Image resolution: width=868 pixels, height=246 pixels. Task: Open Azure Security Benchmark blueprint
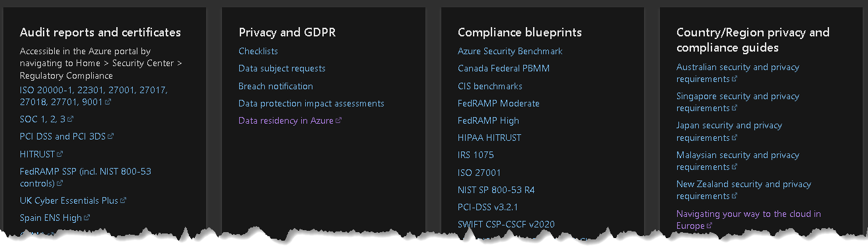[510, 51]
